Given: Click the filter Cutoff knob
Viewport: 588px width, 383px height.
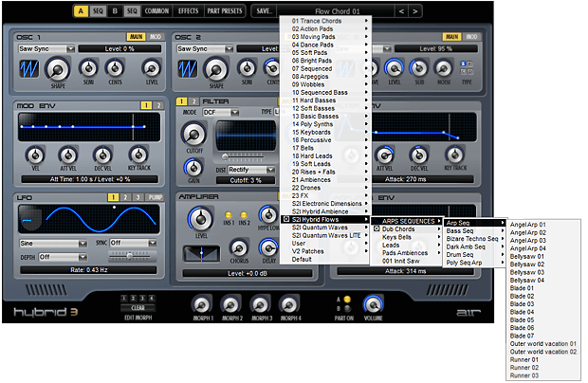Looking at the screenshot, I should [193, 135].
